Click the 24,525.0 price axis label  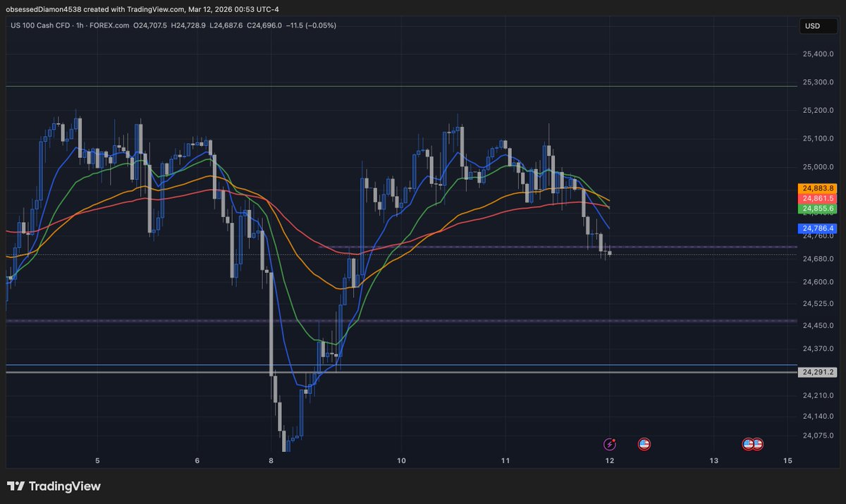tap(818, 304)
